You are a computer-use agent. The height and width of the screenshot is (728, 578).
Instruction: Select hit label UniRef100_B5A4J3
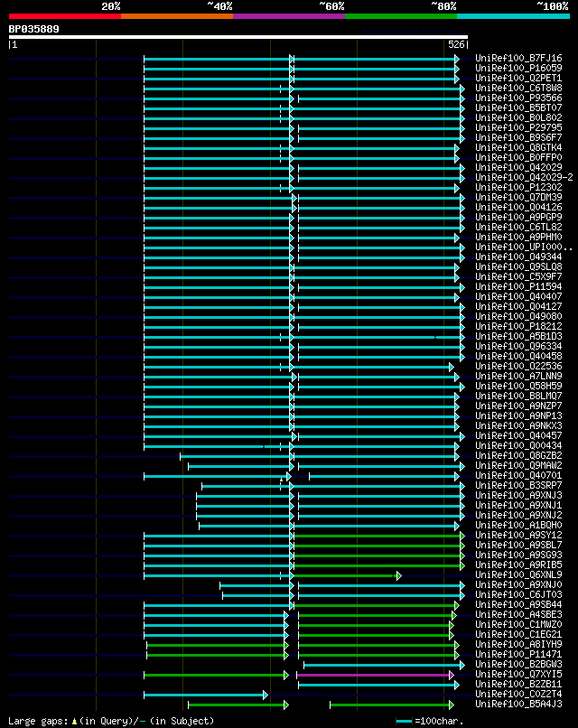pos(518,705)
